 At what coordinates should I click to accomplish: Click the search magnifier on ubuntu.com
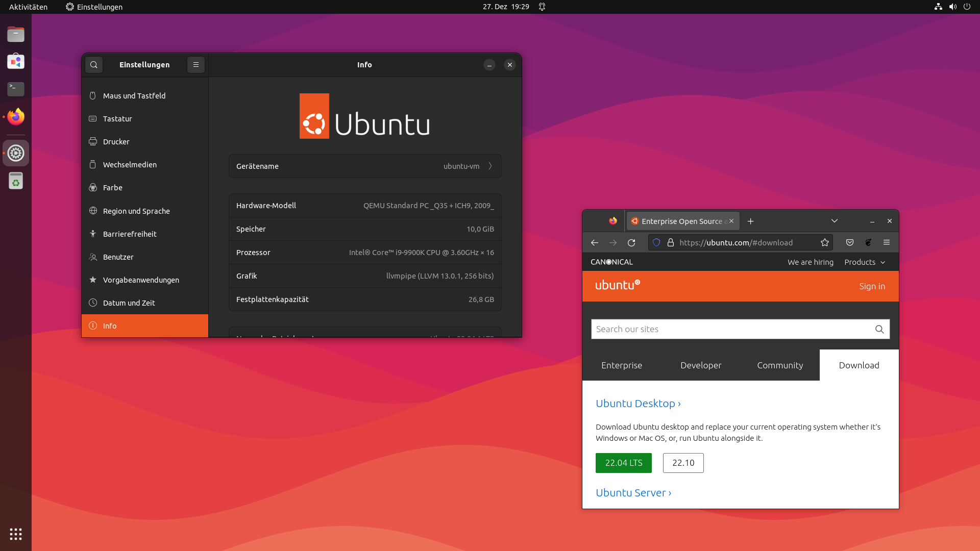coord(879,329)
